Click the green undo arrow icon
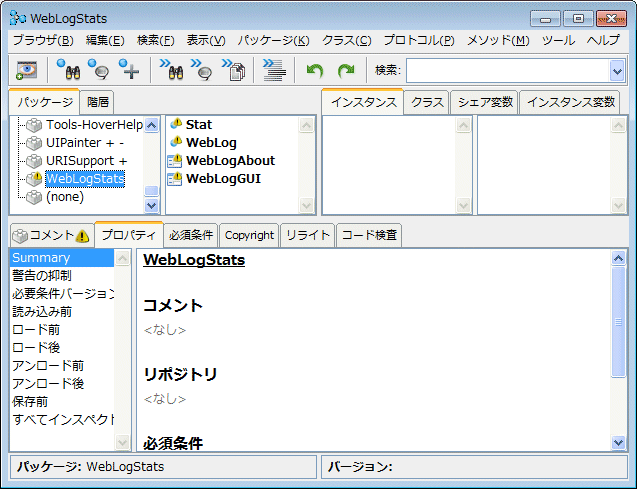 pos(315,70)
